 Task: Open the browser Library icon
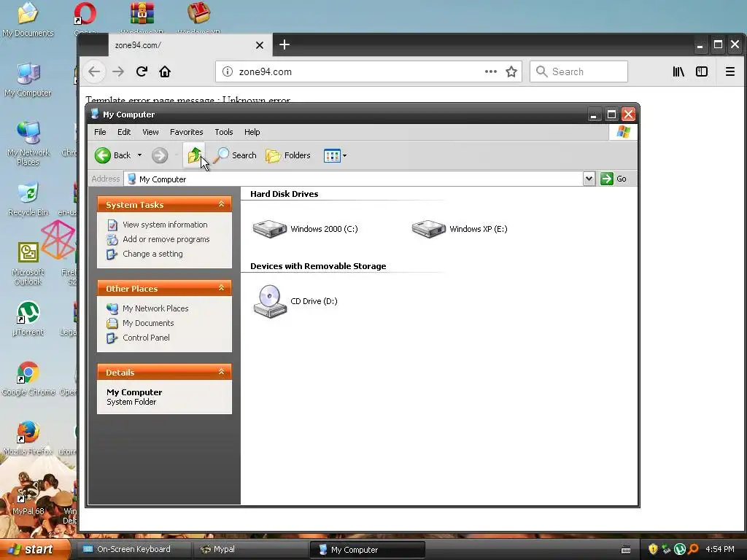point(678,71)
